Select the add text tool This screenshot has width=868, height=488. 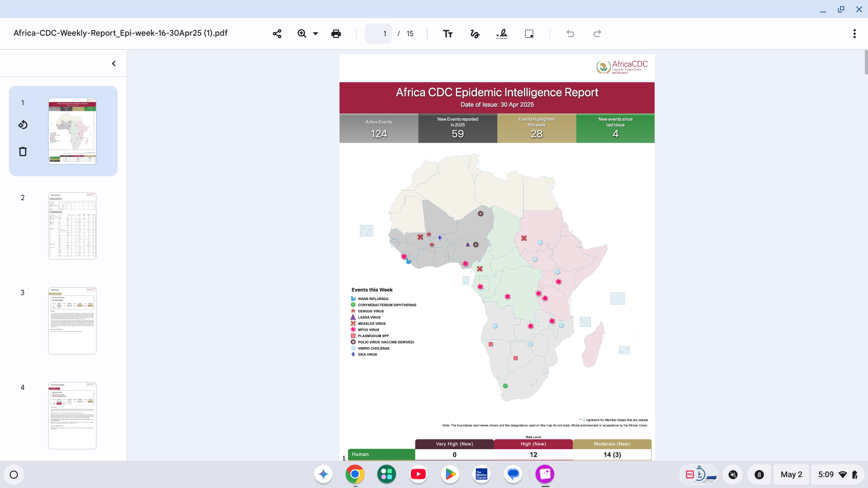click(x=448, y=34)
